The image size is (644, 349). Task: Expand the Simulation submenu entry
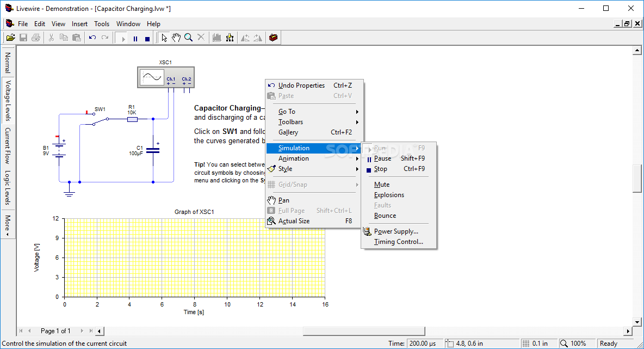[314, 148]
